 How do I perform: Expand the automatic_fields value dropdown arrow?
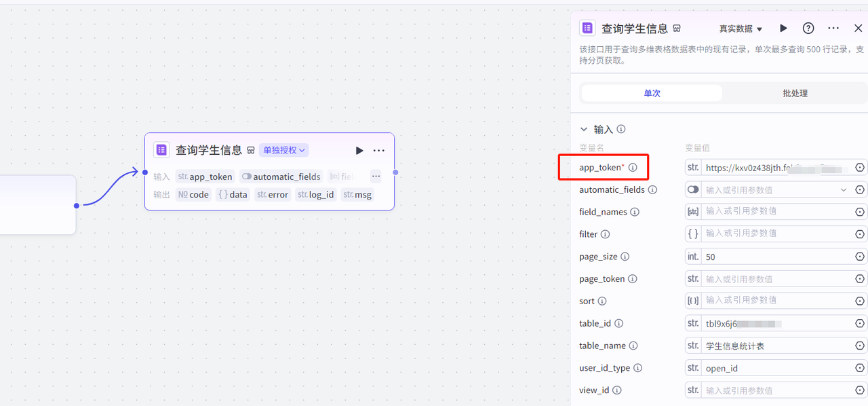[x=844, y=190]
